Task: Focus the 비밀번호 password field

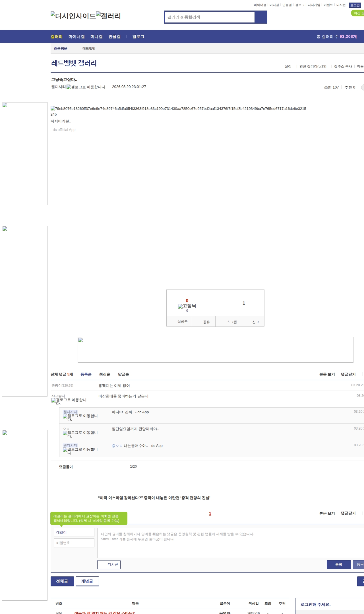Action: (x=74, y=543)
